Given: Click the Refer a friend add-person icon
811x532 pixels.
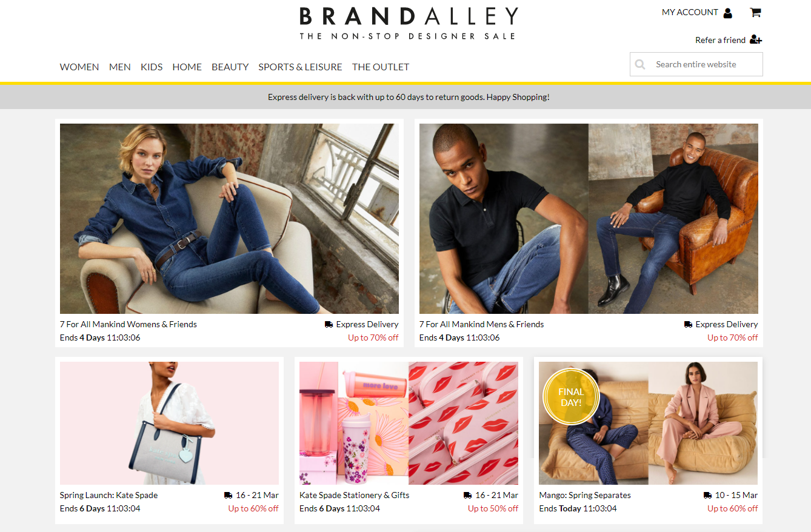Looking at the screenshot, I should pyautogui.click(x=756, y=40).
